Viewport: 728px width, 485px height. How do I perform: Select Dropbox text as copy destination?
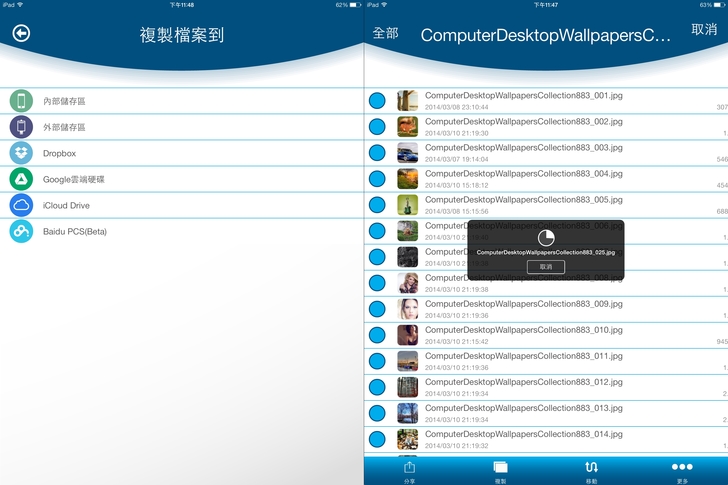[59, 153]
